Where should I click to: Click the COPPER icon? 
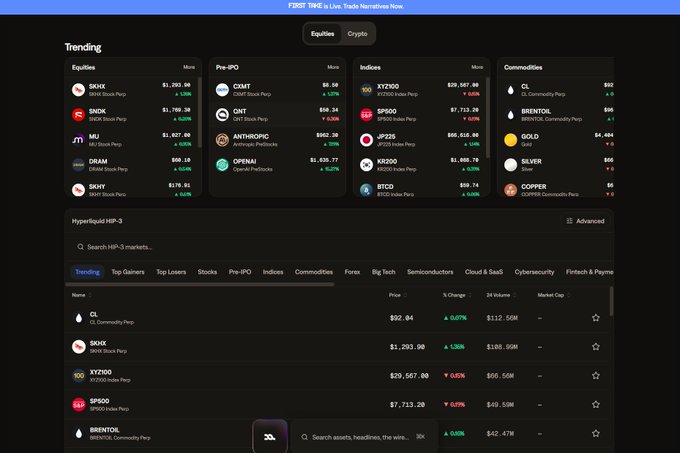coord(510,190)
